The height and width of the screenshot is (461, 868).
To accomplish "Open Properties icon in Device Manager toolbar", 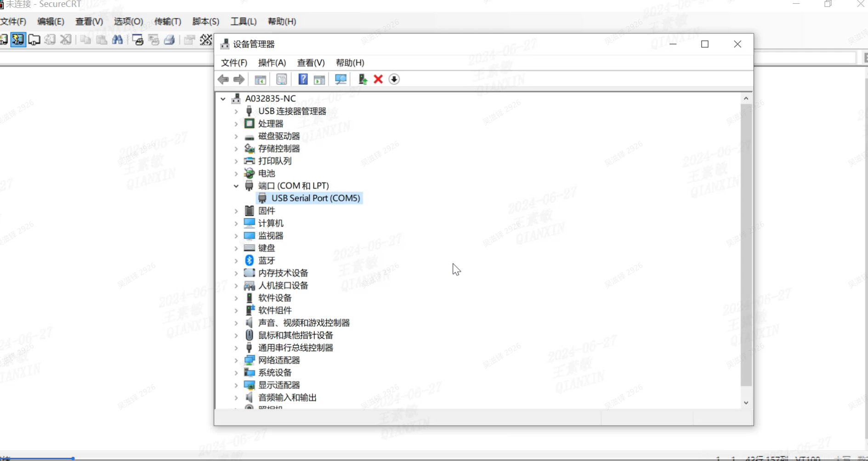I will (x=282, y=79).
